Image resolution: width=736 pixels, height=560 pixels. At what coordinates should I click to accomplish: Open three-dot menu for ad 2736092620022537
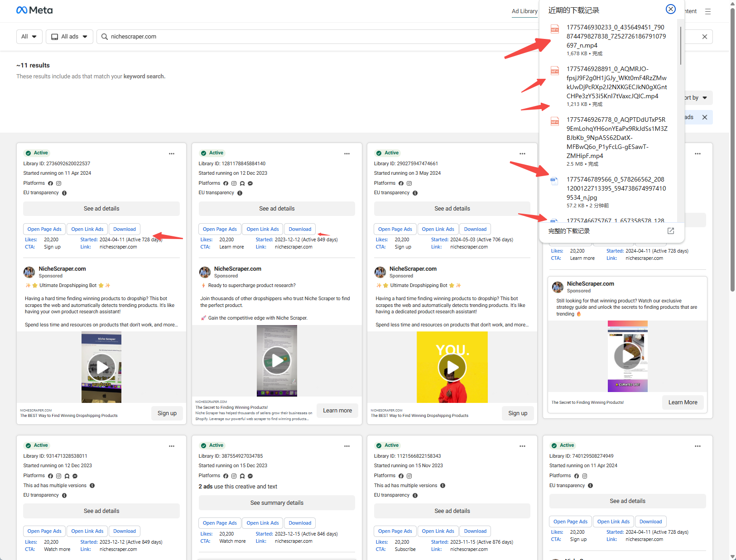coord(172,153)
